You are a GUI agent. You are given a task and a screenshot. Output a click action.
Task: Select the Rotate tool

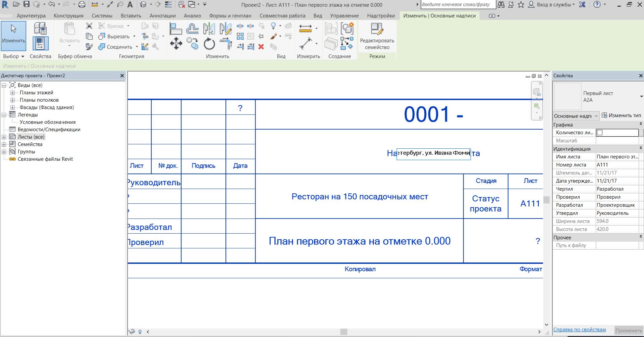pos(209,44)
